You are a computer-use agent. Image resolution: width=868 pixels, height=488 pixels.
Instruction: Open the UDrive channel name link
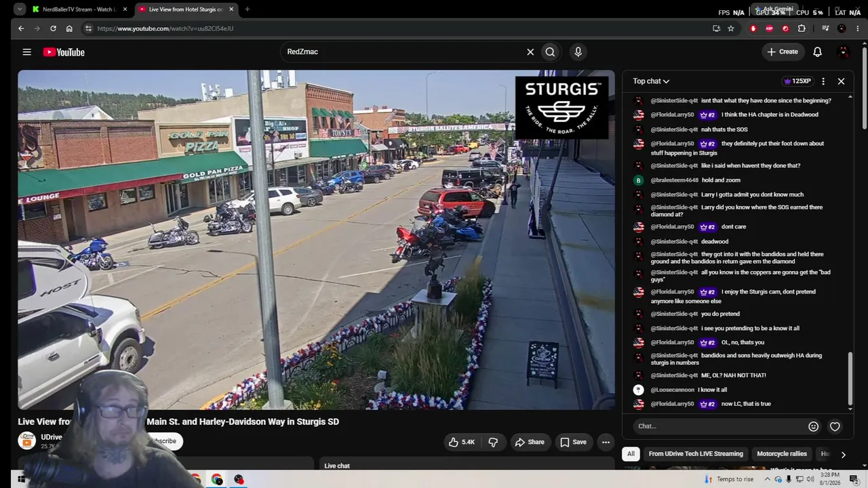[52, 437]
